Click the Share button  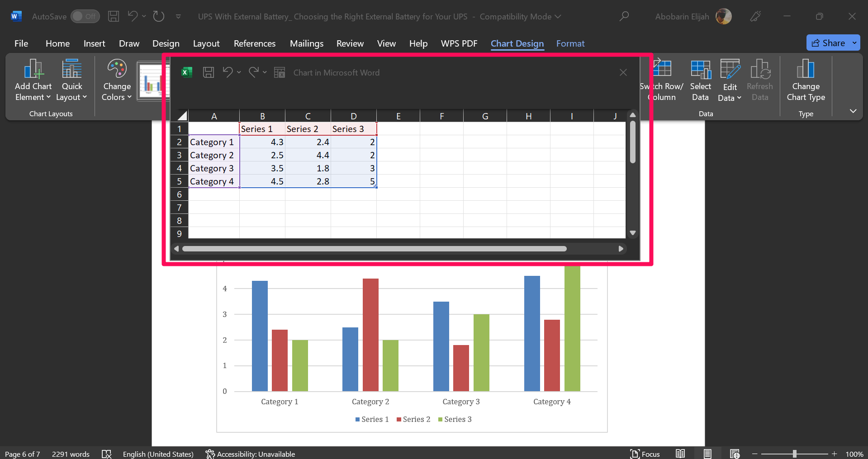[x=831, y=43]
